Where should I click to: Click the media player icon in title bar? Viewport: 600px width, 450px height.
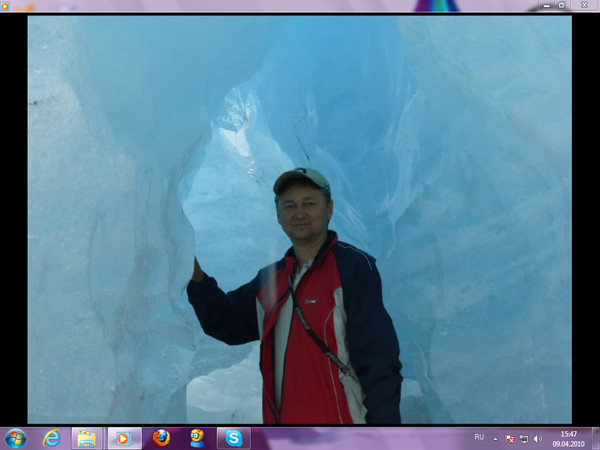point(6,6)
